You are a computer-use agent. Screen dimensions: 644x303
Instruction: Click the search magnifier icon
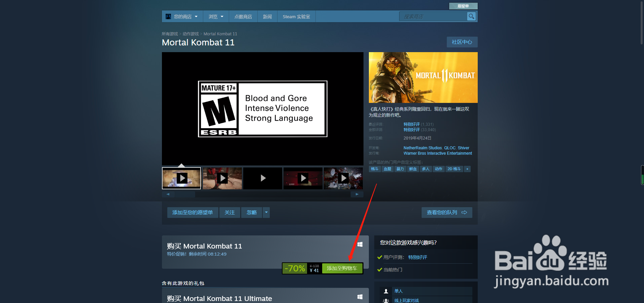[471, 16]
